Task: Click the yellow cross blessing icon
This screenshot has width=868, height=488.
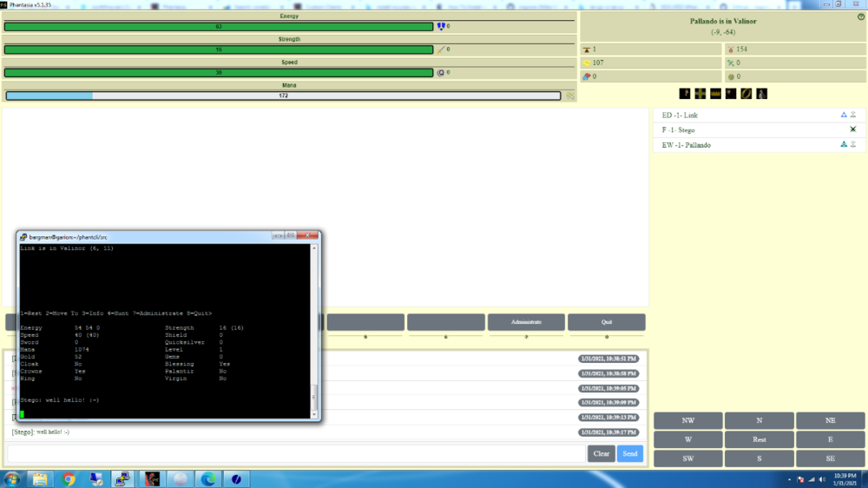Action: pyautogui.click(x=700, y=94)
